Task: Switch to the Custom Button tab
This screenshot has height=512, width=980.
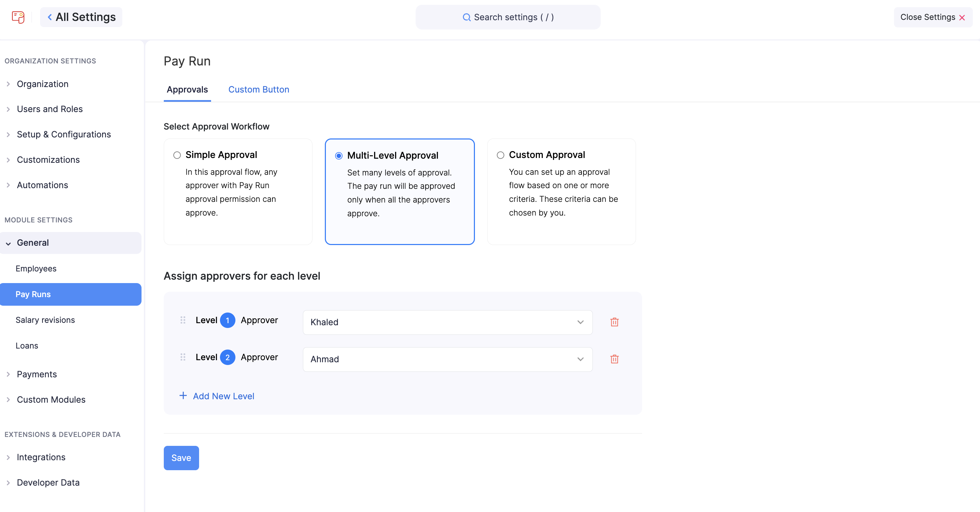Action: (258, 89)
